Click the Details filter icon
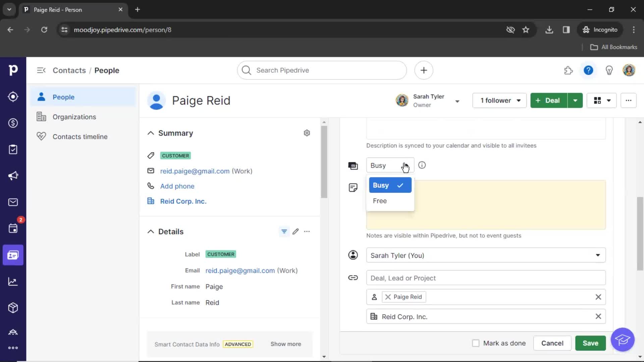Screen dimensions: 644x362 point(284,232)
